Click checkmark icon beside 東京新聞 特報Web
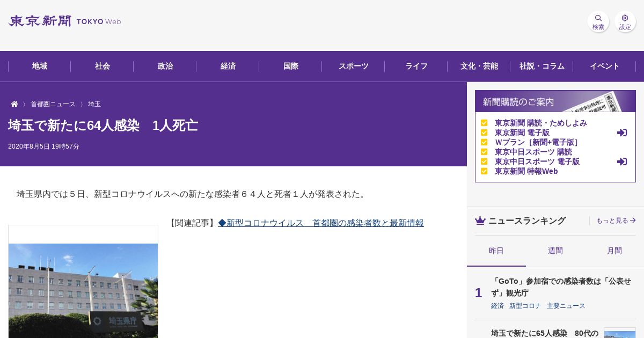This screenshot has height=338, width=644. [x=484, y=171]
